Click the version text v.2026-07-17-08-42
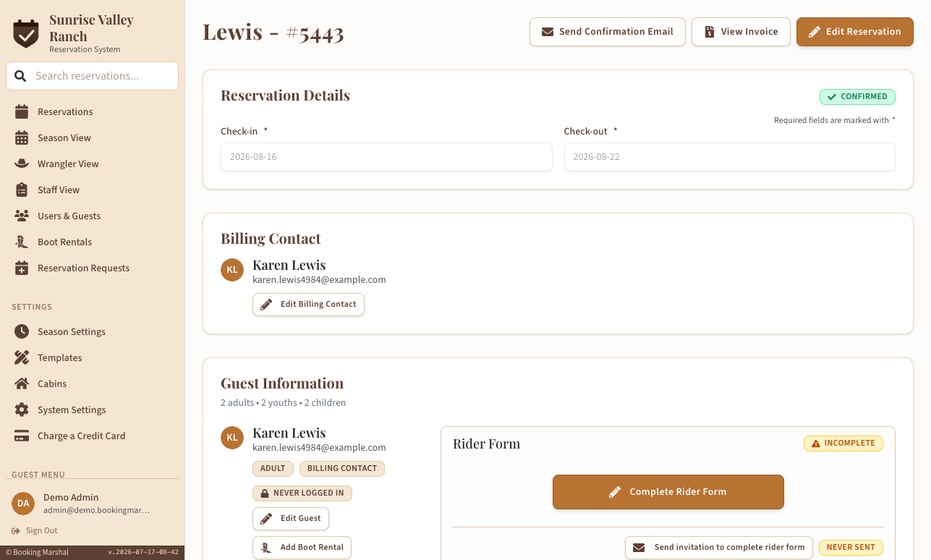The width and height of the screenshot is (931, 560). (143, 552)
